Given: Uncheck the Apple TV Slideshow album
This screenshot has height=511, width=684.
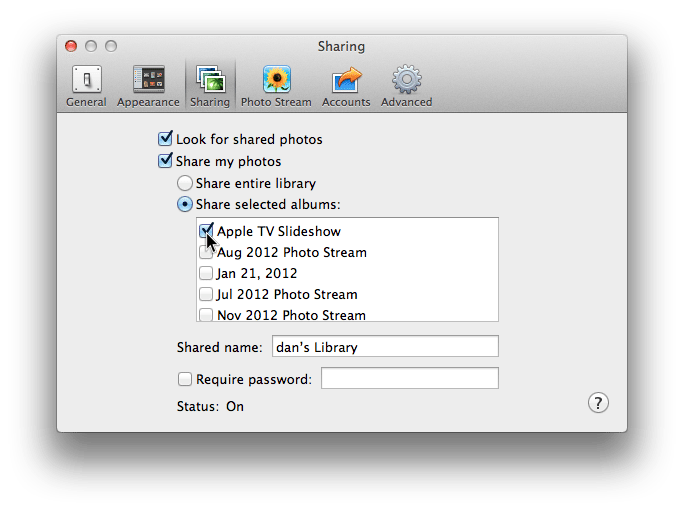Looking at the screenshot, I should (205, 230).
